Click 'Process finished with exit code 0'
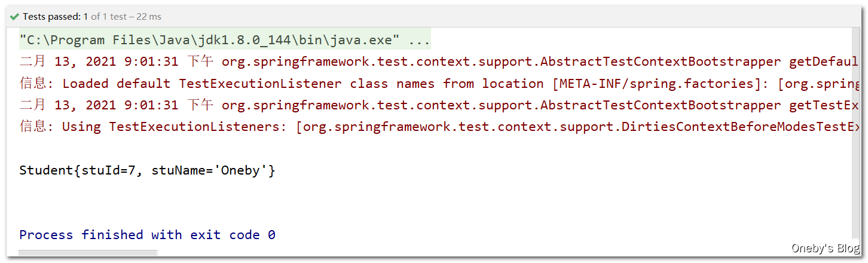 click(147, 235)
